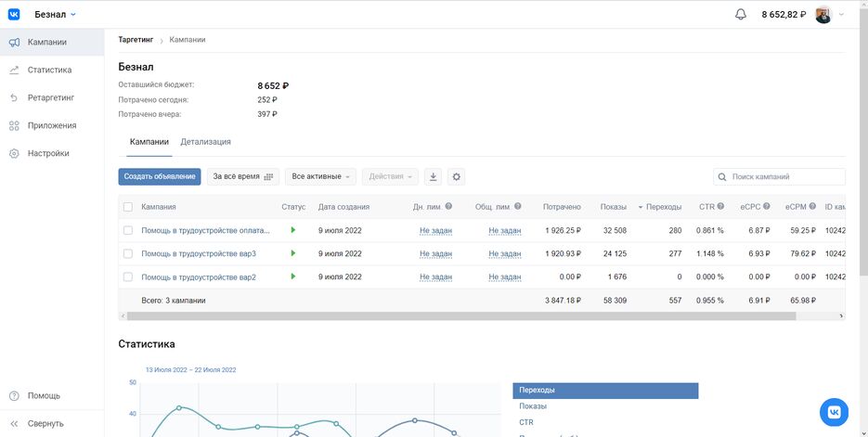
Task: Open campaign Помощь в трудоустройстве оплата link
Action: pyautogui.click(x=205, y=230)
